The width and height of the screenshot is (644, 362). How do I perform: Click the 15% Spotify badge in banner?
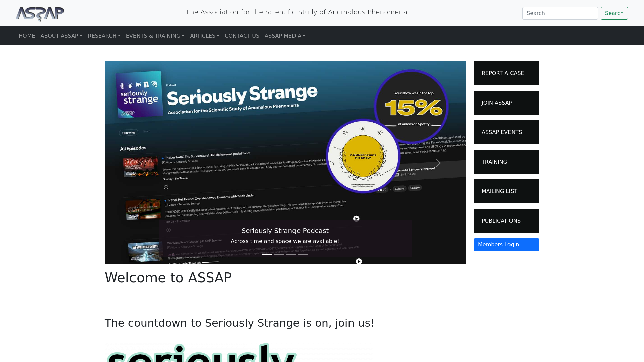tap(411, 107)
